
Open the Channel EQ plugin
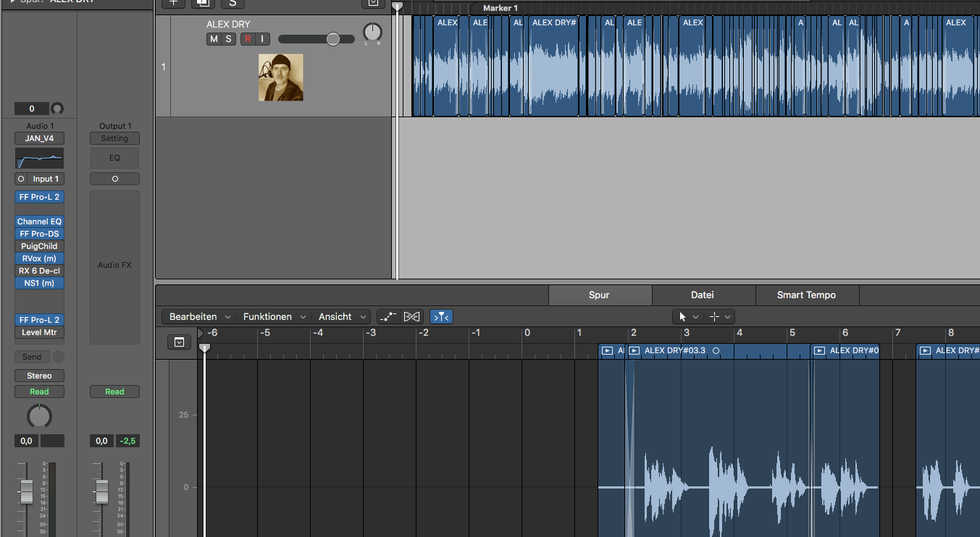click(x=39, y=221)
